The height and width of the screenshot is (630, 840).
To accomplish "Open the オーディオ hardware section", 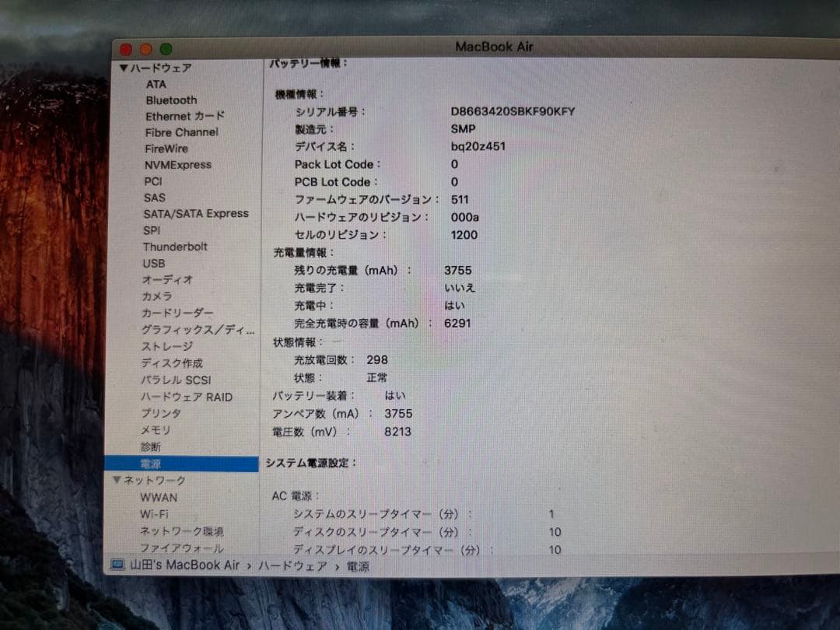I will pos(166,280).
